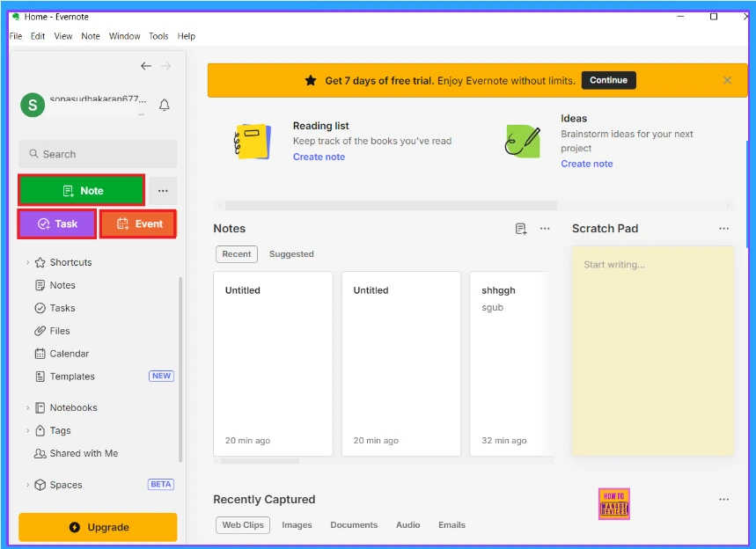This screenshot has height=549, width=756.
Task: Select the Audio tab
Action: tap(407, 525)
